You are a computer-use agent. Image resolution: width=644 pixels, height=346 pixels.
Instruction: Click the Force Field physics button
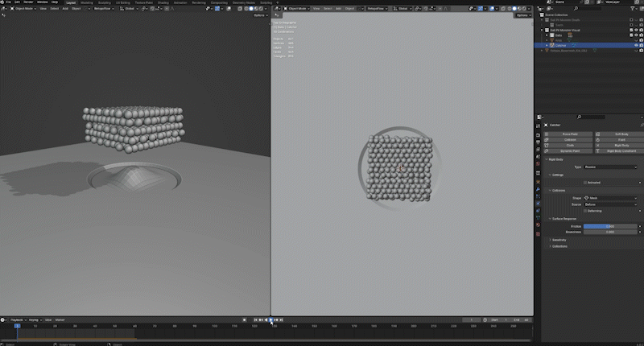tap(570, 134)
